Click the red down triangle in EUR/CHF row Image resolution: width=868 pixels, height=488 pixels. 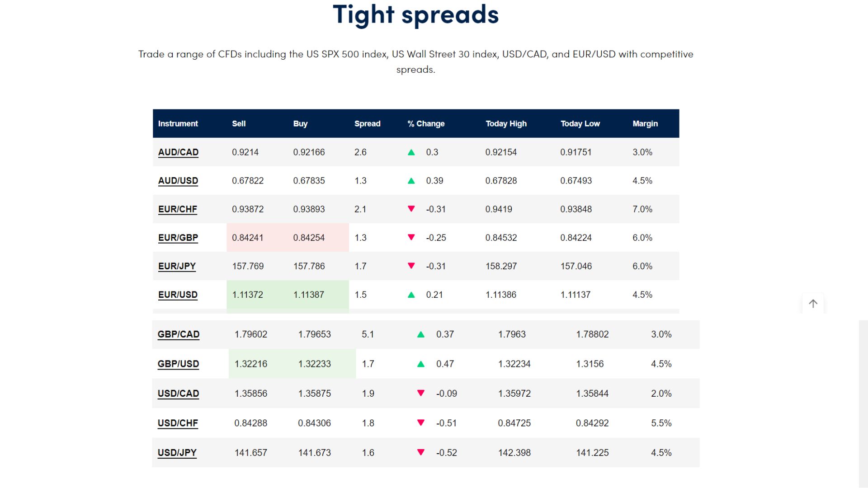tap(411, 209)
